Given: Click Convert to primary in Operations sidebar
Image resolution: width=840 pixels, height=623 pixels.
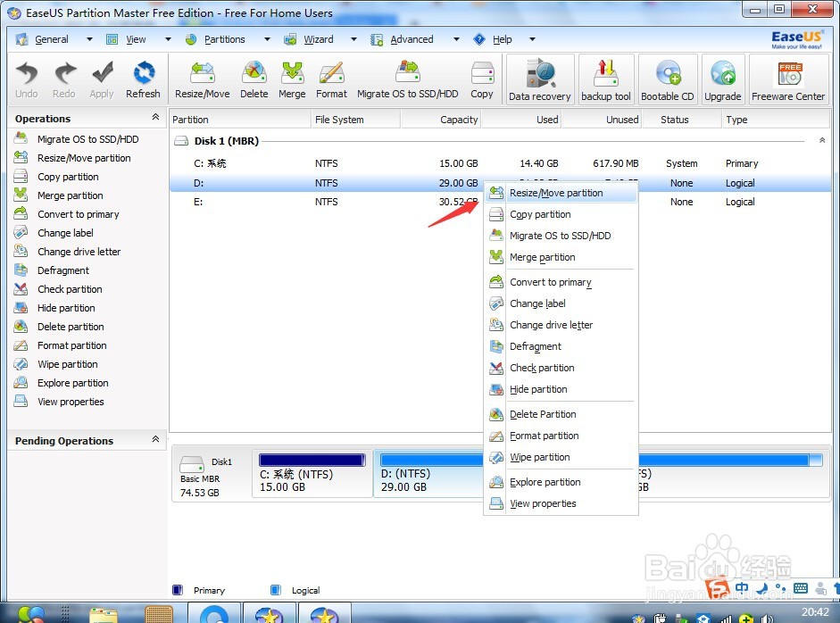Looking at the screenshot, I should 79,213.
